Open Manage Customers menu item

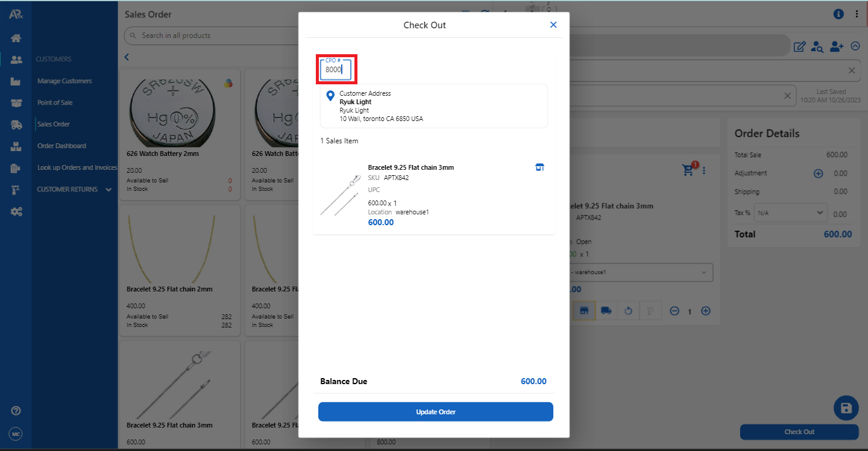coord(64,81)
